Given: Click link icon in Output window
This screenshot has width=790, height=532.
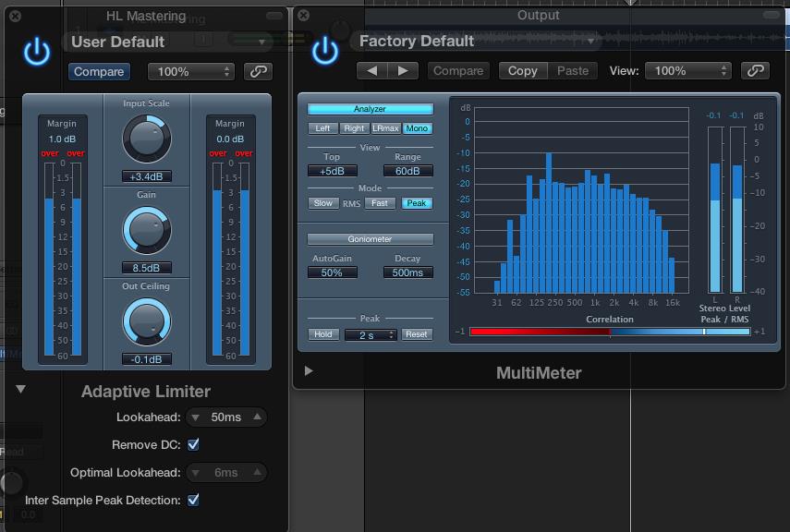Looking at the screenshot, I should [x=755, y=70].
